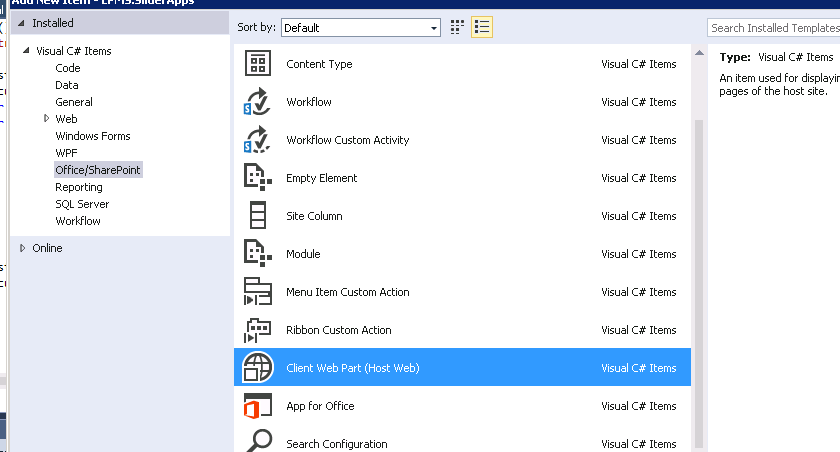Choose the Windows Forms category
The image size is (840, 452).
coord(93,136)
